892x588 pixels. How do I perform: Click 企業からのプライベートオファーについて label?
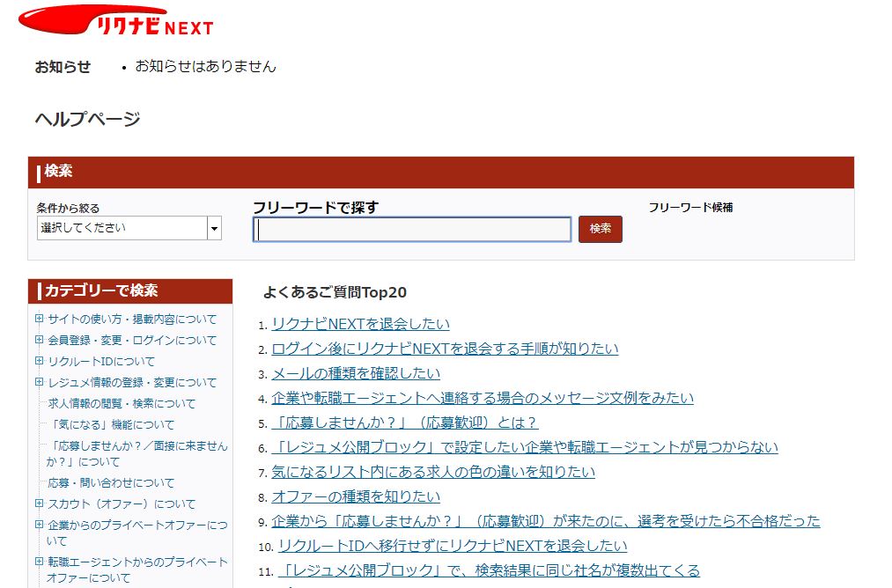pos(137,533)
